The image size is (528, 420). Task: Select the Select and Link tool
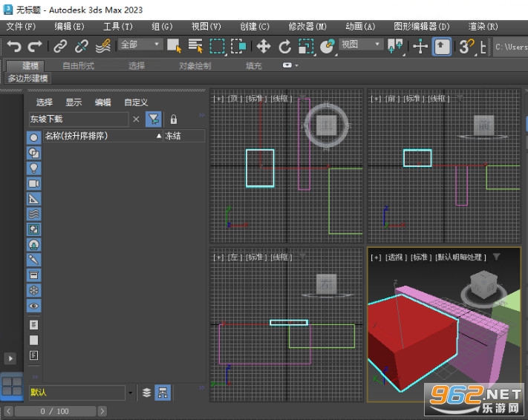click(x=60, y=46)
